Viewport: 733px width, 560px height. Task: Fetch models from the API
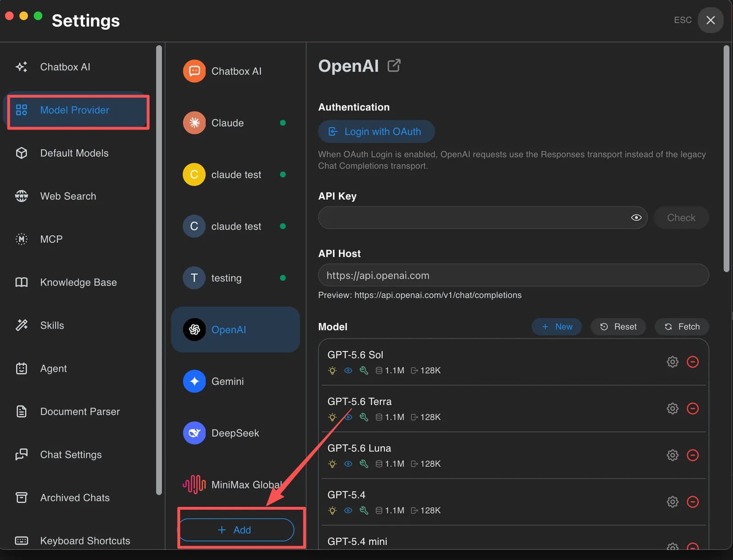(x=682, y=327)
